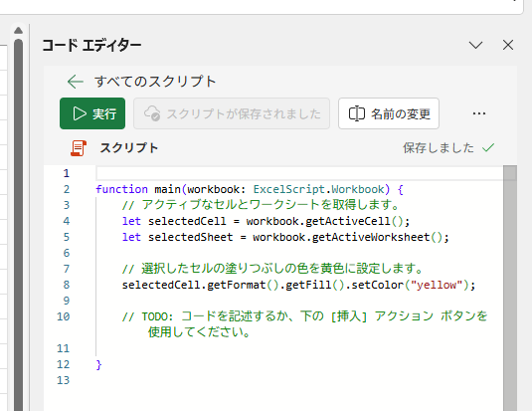The width and height of the screenshot is (532, 411).
Task: Click the comment about 黄色に設定します
Action: point(272,269)
